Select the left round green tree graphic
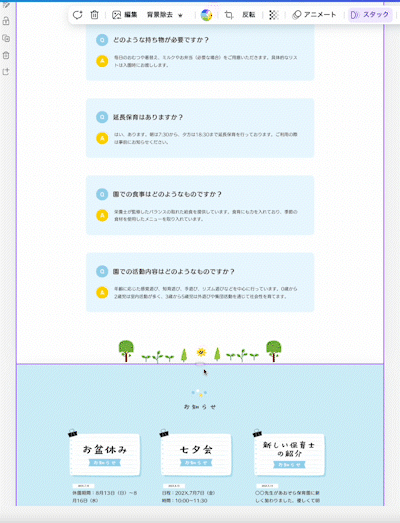This screenshot has height=523, width=400. (x=126, y=351)
